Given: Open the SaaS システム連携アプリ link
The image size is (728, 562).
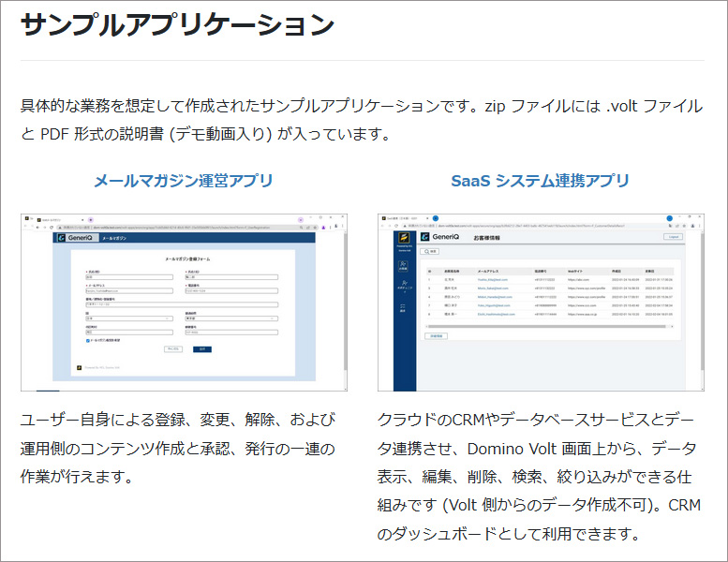Looking at the screenshot, I should click(x=541, y=181).
